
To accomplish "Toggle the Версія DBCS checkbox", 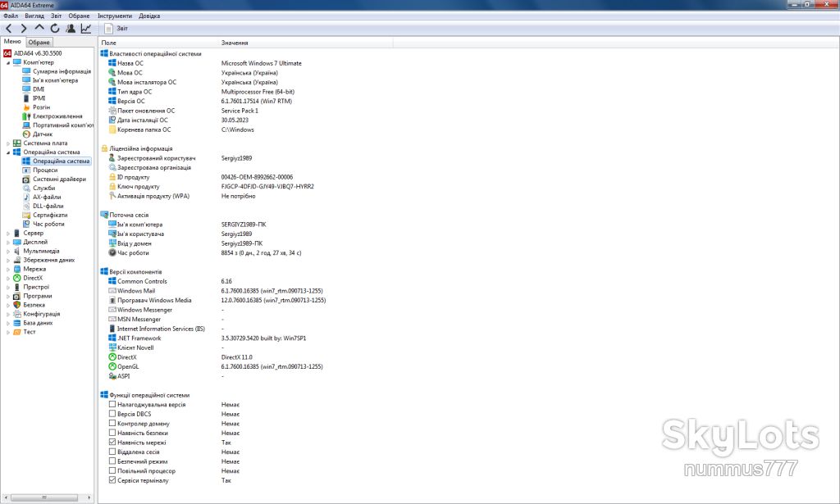I will [x=112, y=414].
